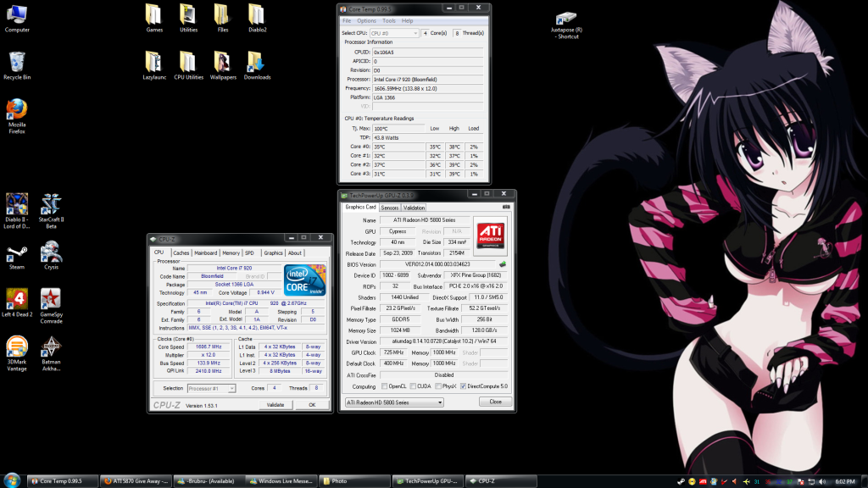Launch Mozilla Firefox from desktop
868x488 pixels.
coord(17,116)
